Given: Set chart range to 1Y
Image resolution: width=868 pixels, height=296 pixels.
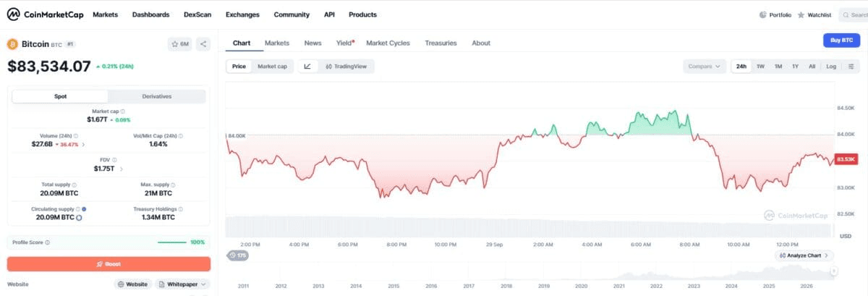Looking at the screenshot, I should 795,67.
